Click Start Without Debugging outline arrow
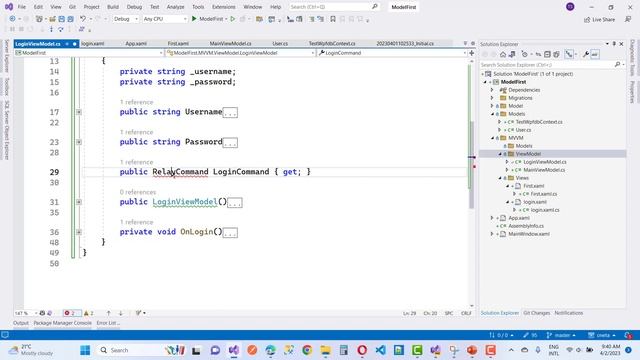This screenshot has height=360, width=640. 233,19
